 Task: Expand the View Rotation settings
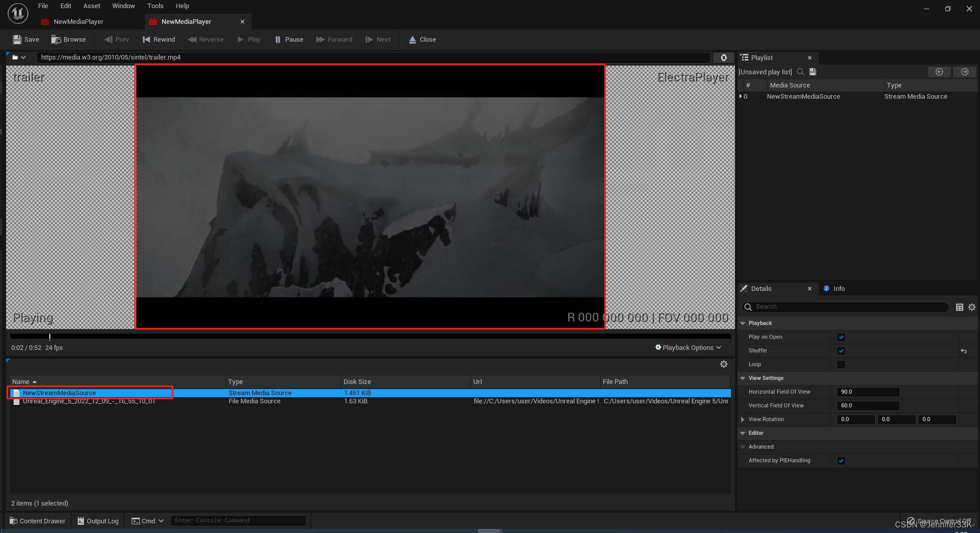(x=743, y=419)
